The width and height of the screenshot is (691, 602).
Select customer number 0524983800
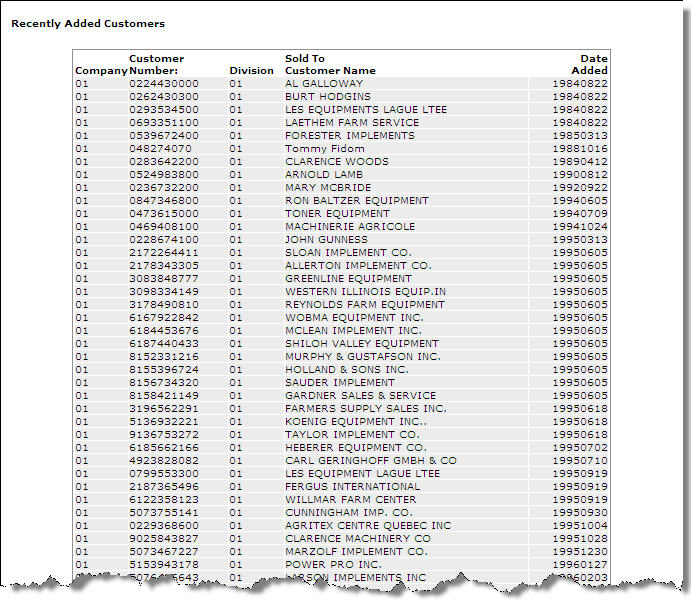(163, 175)
